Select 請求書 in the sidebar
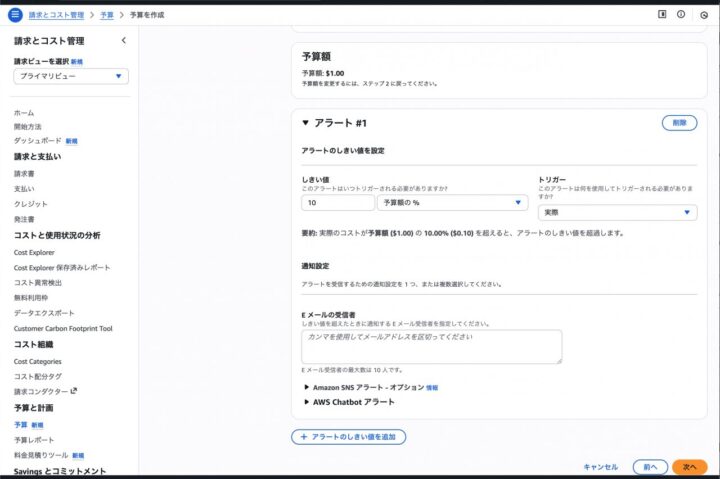 coord(24,174)
